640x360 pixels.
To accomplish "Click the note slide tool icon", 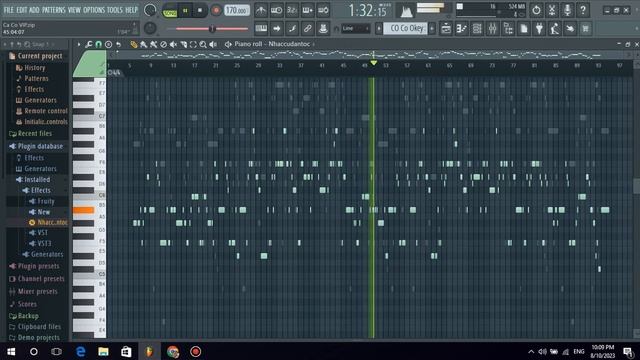I will click(x=292, y=28).
